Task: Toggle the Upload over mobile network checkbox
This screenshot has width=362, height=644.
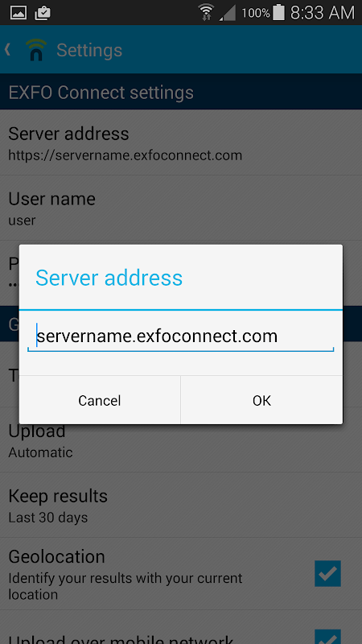Action: (327, 637)
